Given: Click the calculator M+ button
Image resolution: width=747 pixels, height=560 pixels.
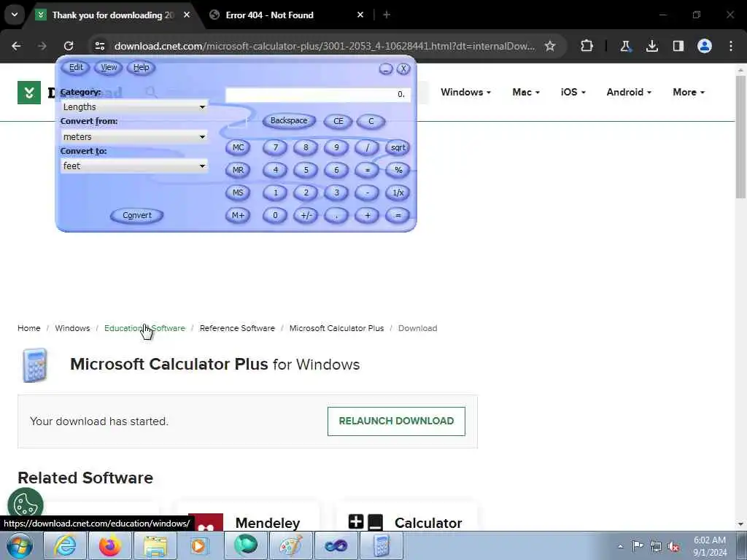Looking at the screenshot, I should tap(238, 215).
